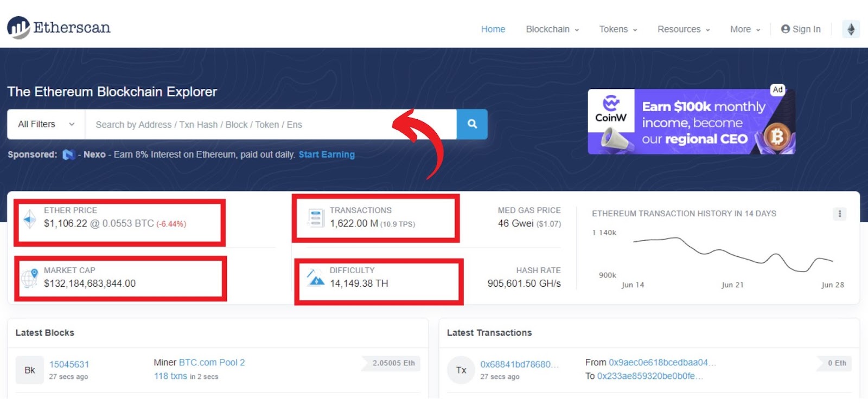This screenshot has height=406, width=868.
Task: Open the Tokens dropdown menu
Action: point(618,29)
